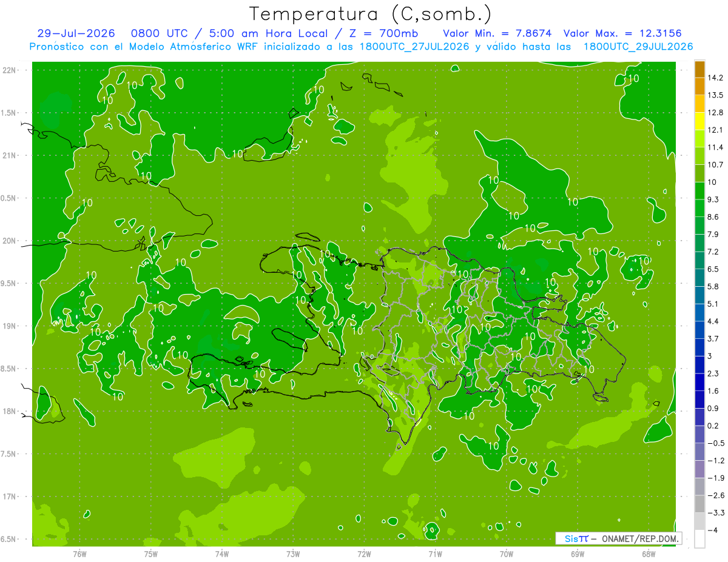Screen dimensions: 728x562
Task: Click the 71W longitude axis label
Action: click(435, 554)
